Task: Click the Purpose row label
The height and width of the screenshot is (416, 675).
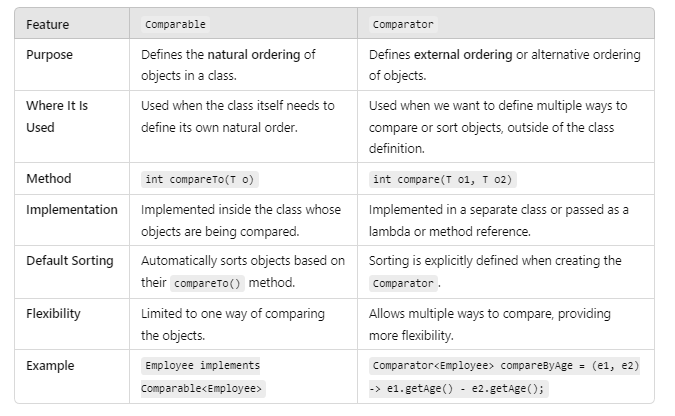Action: coord(50,55)
